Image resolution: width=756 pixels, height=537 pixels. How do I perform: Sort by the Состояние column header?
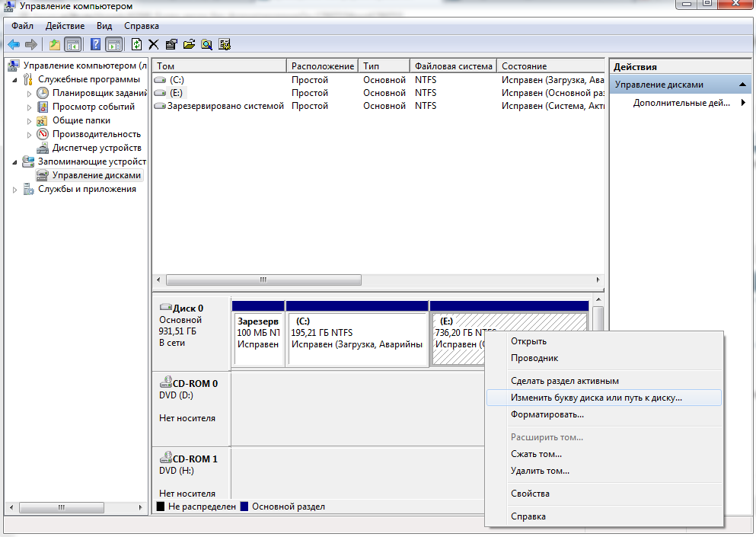click(550, 66)
